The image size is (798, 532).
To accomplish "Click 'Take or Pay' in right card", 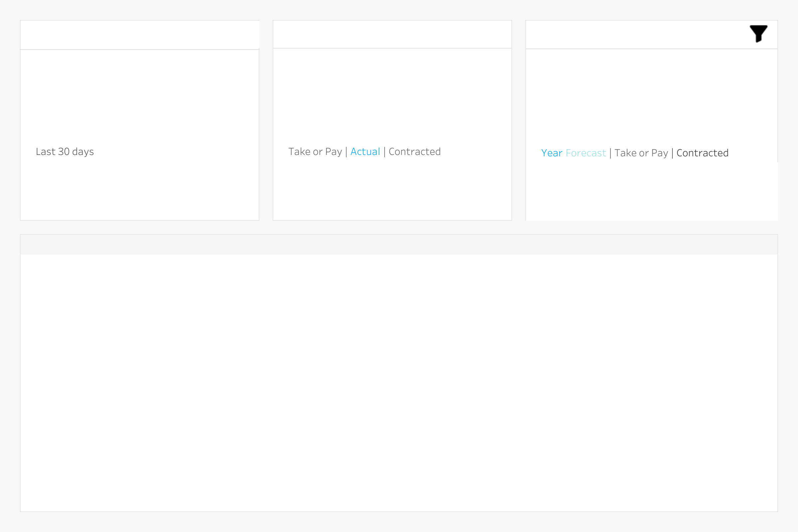I will (x=641, y=153).
